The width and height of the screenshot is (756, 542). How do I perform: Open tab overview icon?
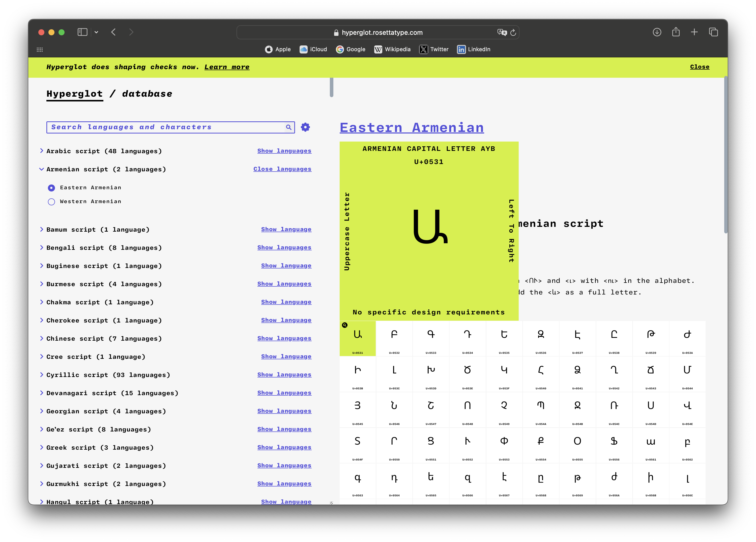click(x=713, y=32)
